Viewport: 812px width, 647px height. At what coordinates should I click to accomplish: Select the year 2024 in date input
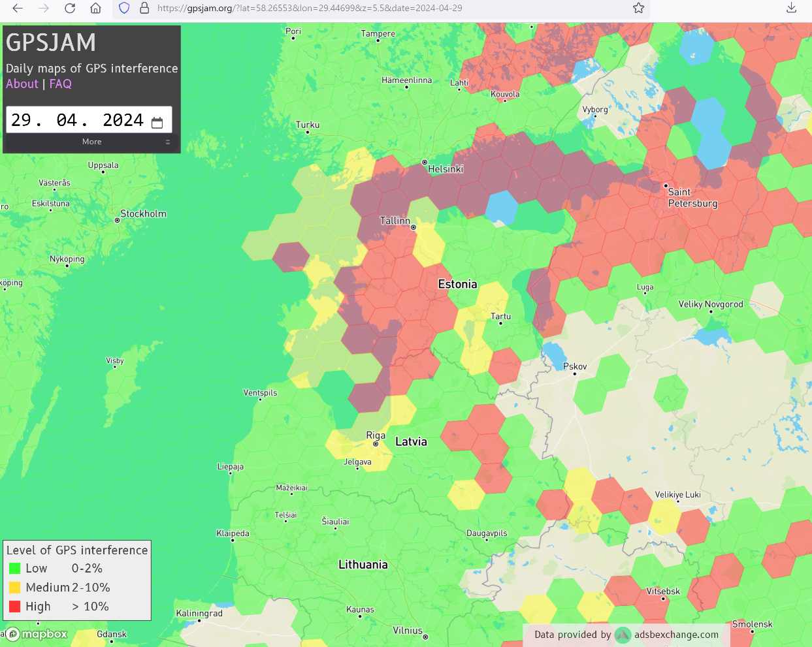point(123,120)
